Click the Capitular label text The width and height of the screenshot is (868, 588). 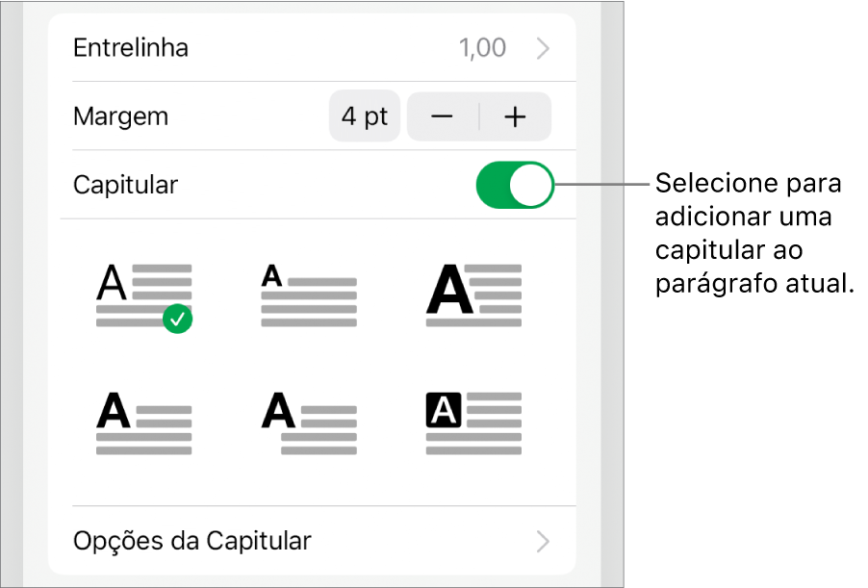click(x=125, y=185)
